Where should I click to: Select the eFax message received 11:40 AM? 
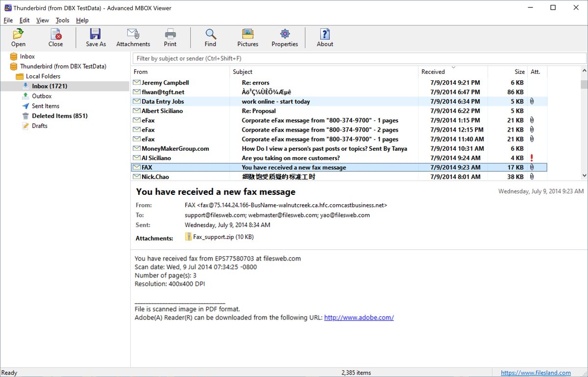coord(339,139)
